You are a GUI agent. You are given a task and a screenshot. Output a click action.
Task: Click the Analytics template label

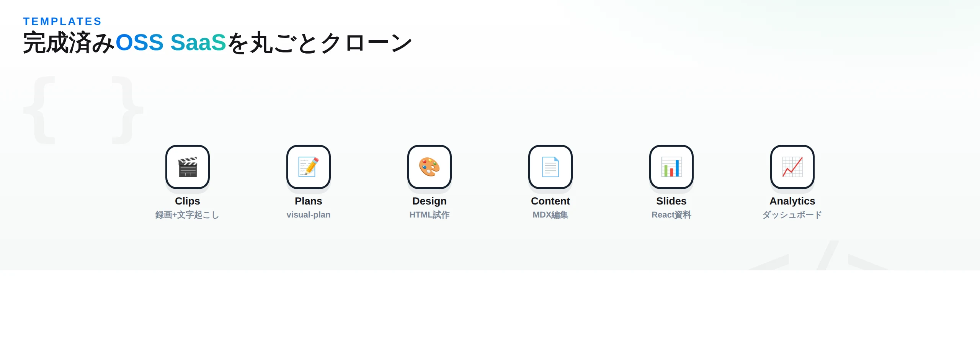(x=792, y=201)
